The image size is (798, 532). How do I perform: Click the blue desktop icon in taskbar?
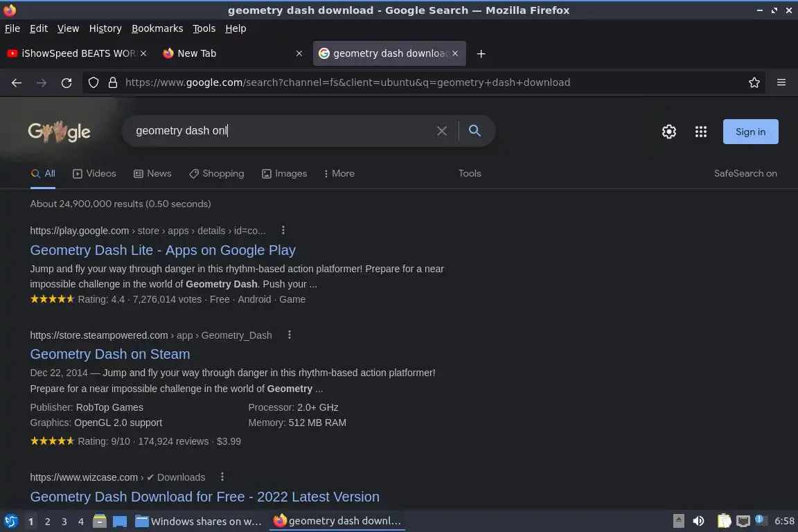point(120,522)
